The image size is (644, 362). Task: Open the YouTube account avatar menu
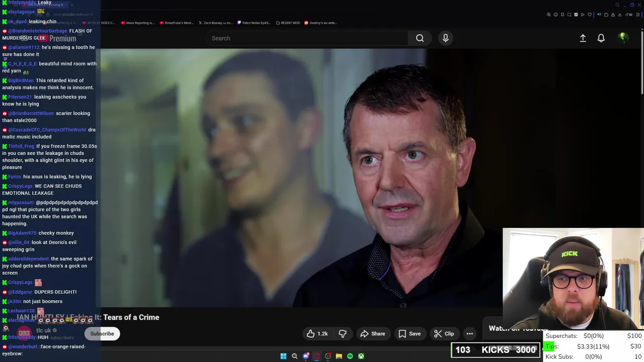point(622,38)
